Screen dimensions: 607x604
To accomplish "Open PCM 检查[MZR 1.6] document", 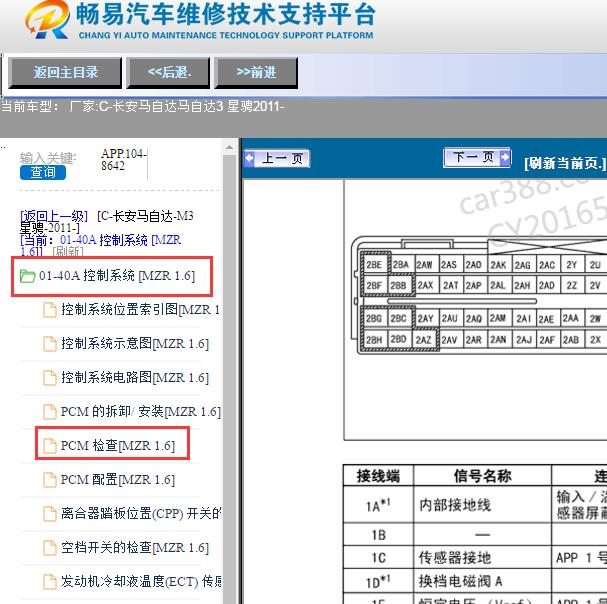I will coord(118,445).
